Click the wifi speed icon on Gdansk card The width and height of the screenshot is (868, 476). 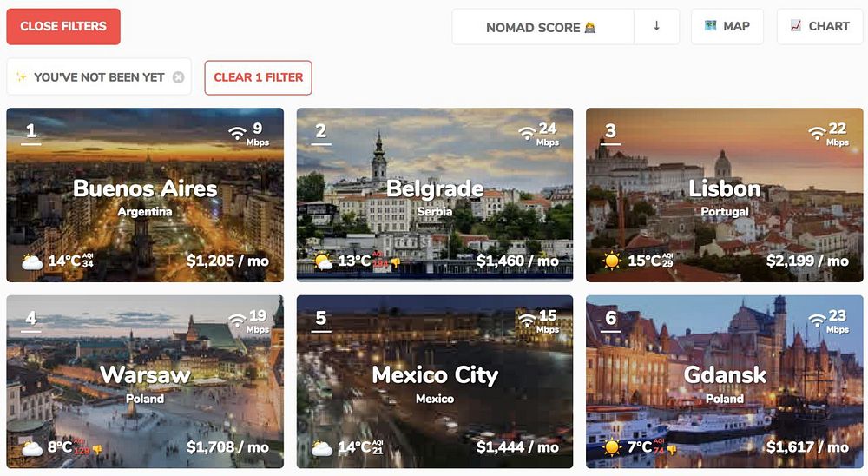817,321
